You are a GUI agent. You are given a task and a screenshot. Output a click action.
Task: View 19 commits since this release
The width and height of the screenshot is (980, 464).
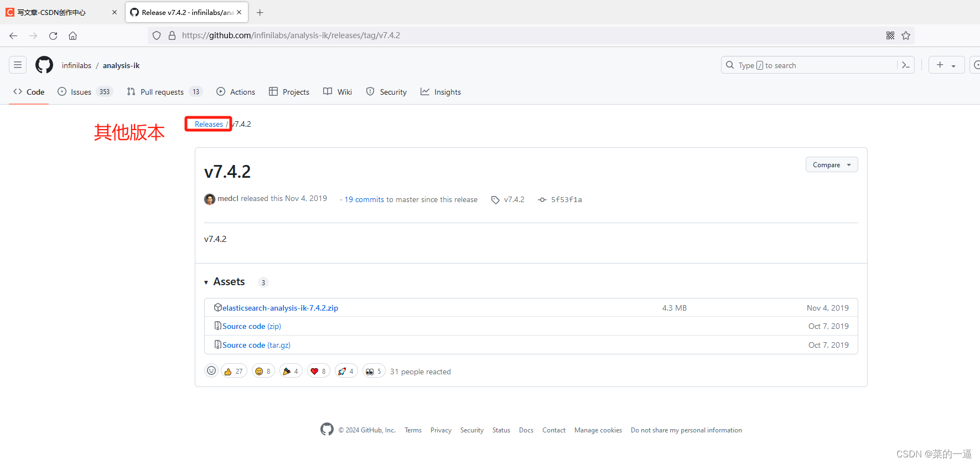point(364,199)
